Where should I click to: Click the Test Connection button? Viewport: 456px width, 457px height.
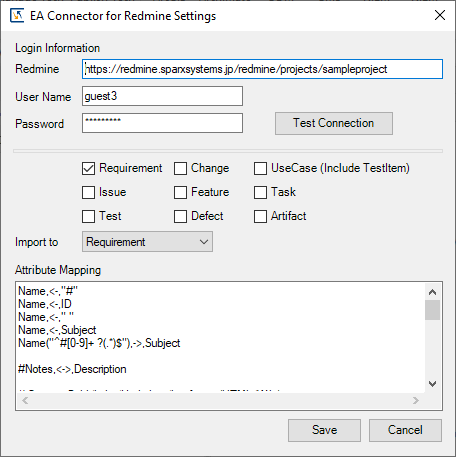334,123
